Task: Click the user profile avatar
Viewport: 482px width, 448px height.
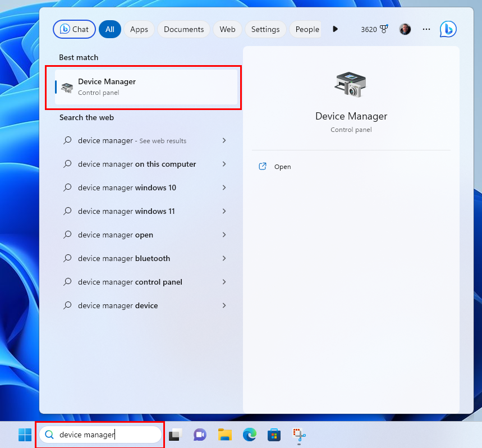Action: coord(405,29)
